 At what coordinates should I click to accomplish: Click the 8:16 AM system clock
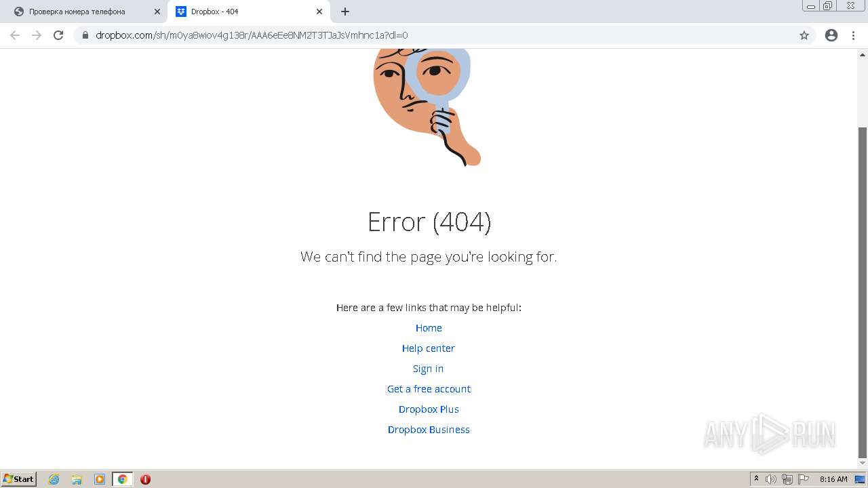(833, 479)
